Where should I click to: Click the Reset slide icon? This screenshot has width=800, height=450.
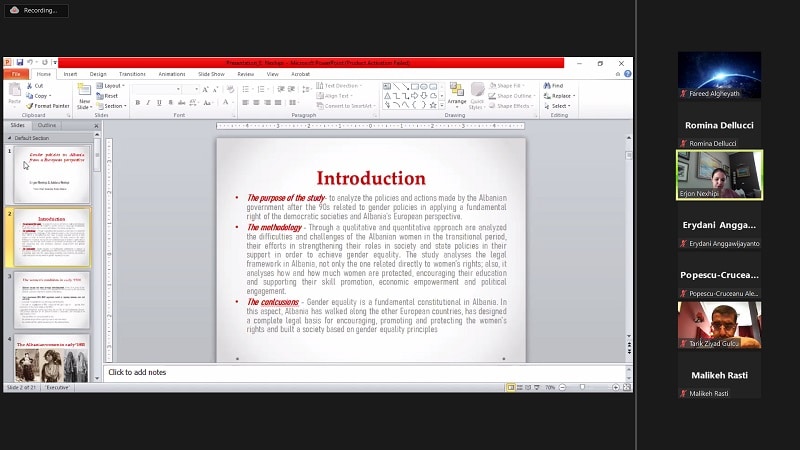click(x=109, y=96)
